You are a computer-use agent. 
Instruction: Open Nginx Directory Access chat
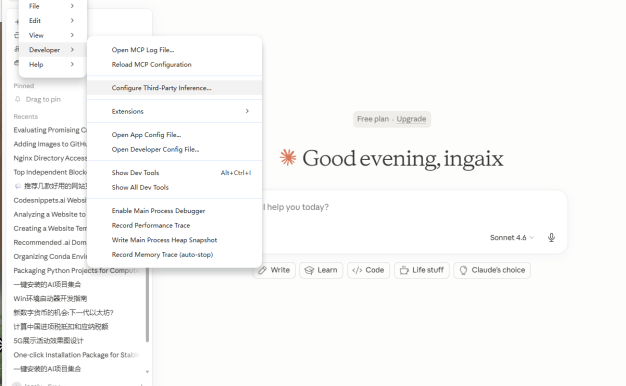[50, 158]
